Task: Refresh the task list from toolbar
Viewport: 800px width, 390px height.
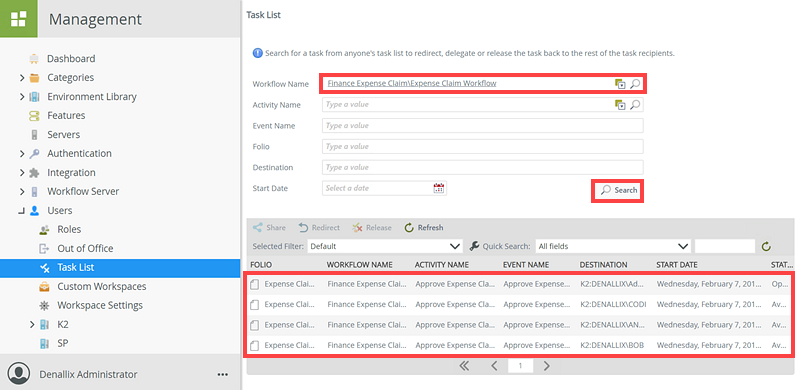Action: 423,228
